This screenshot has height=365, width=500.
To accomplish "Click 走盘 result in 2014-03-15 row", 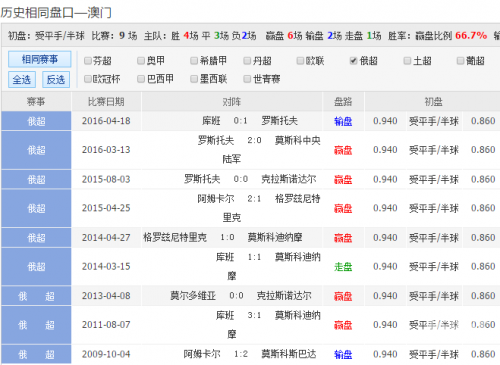I will pyautogui.click(x=343, y=267).
